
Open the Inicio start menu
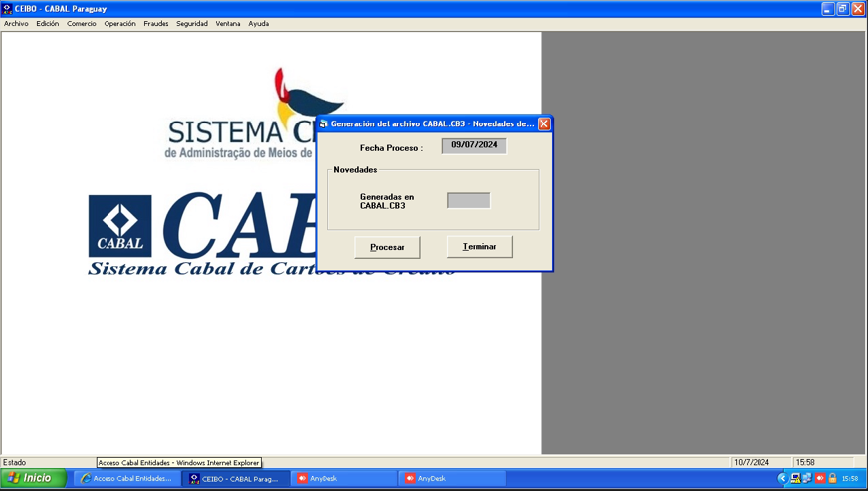[x=33, y=478]
